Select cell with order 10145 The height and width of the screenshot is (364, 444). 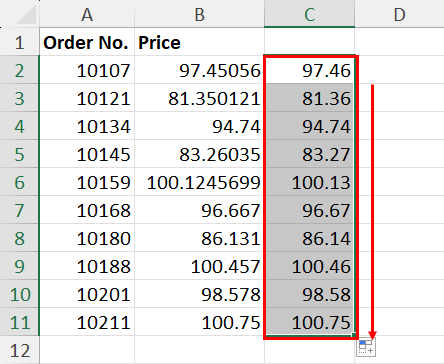[x=87, y=154]
